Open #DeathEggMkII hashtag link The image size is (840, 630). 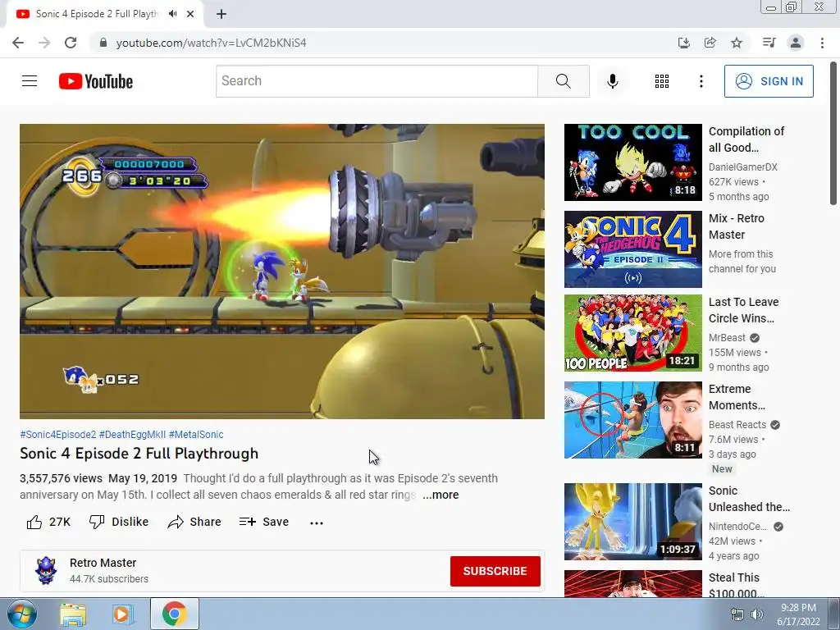pyautogui.click(x=132, y=435)
